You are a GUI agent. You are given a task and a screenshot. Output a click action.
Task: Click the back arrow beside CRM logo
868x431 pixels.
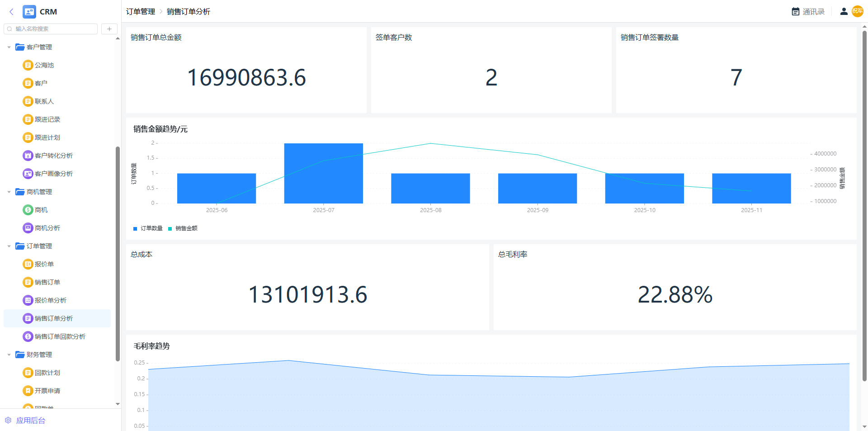[x=12, y=12]
